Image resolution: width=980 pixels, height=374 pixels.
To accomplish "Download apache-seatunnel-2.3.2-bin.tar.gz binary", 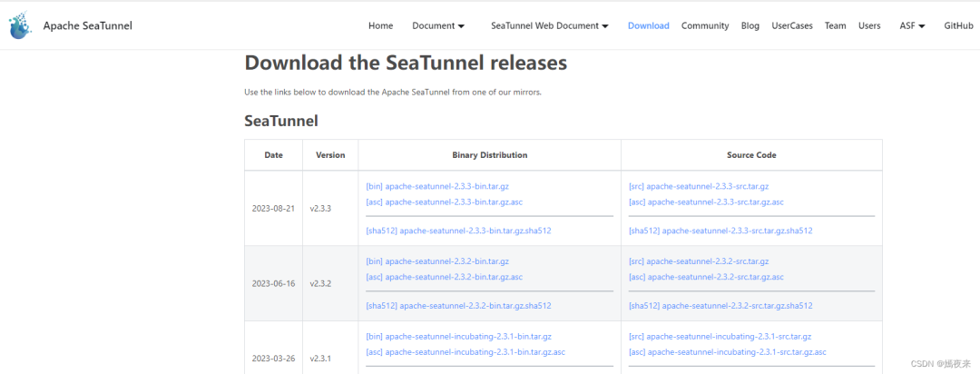I will [437, 261].
